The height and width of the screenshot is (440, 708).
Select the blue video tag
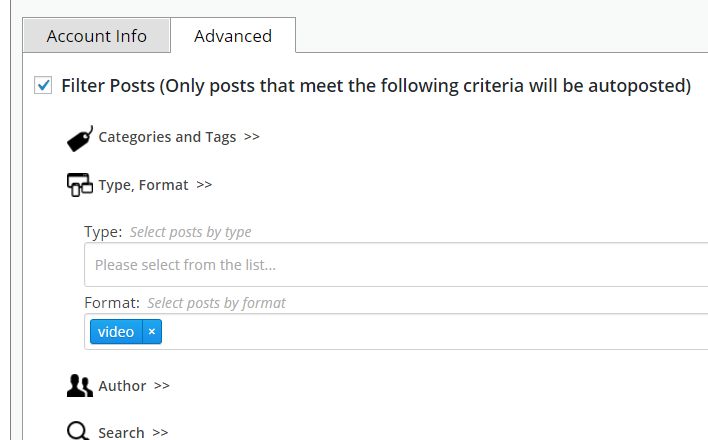click(116, 332)
